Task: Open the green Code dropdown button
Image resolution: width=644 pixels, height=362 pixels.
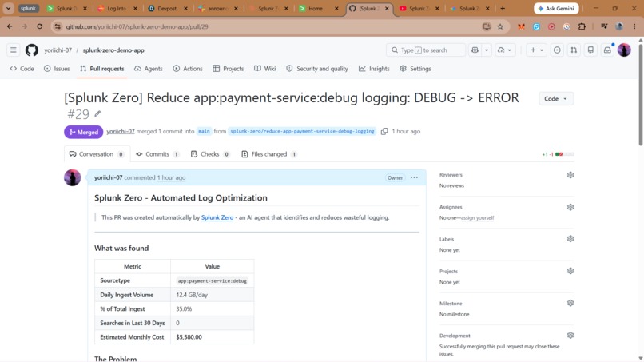Action: [x=555, y=98]
